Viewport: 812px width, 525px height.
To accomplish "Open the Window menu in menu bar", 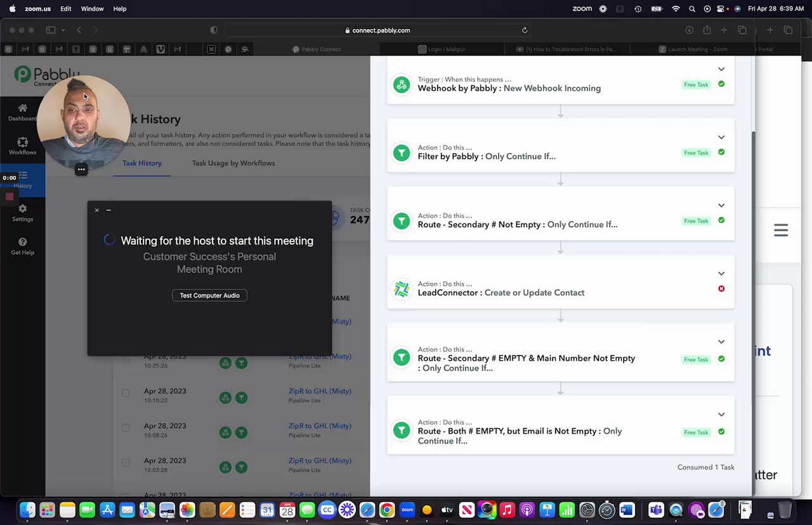I will 92,9.
